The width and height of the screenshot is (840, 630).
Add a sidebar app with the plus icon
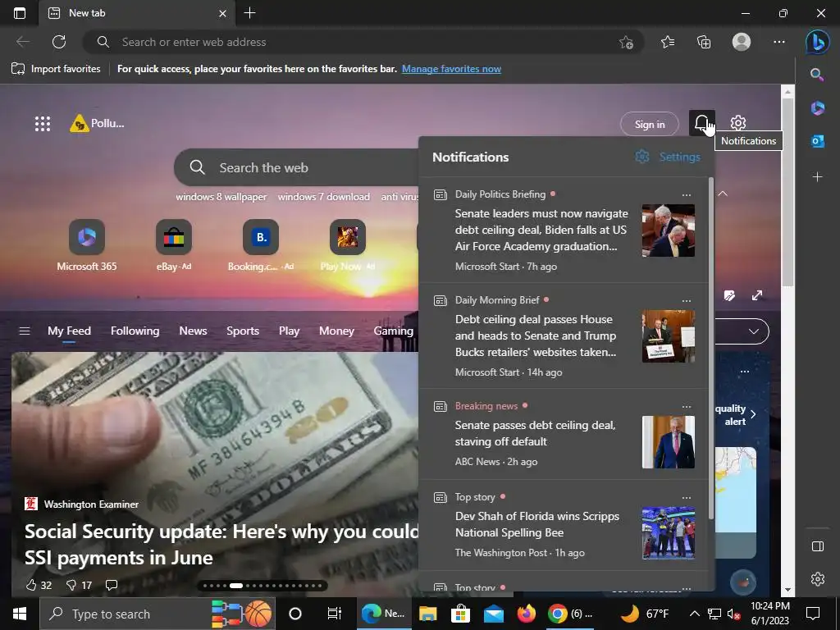[818, 176]
